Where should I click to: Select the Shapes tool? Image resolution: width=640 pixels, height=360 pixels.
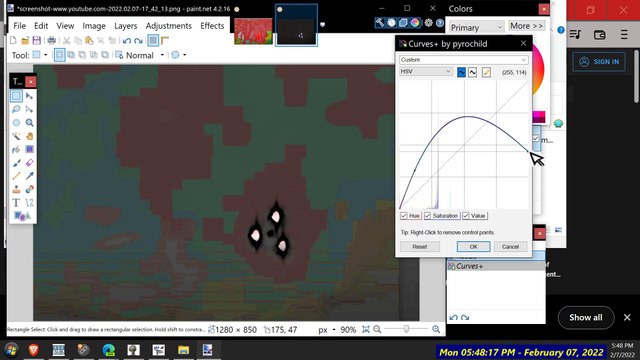click(x=22, y=216)
